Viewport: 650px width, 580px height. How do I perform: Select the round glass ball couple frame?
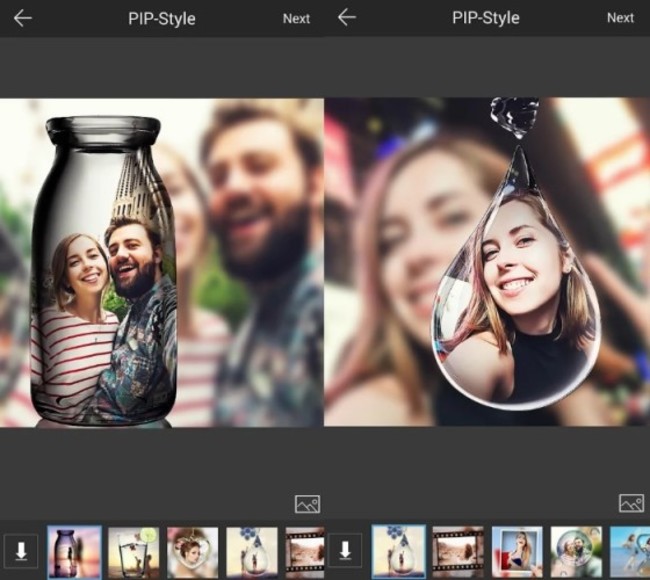576,552
